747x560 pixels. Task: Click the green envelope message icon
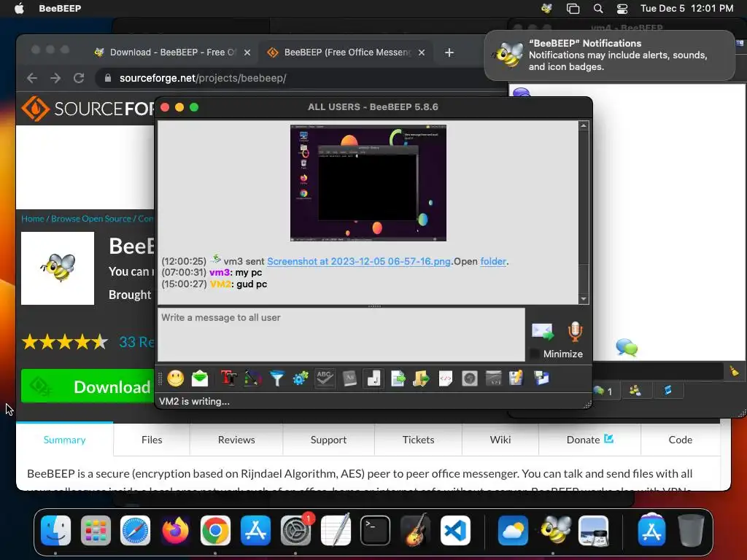click(x=200, y=378)
